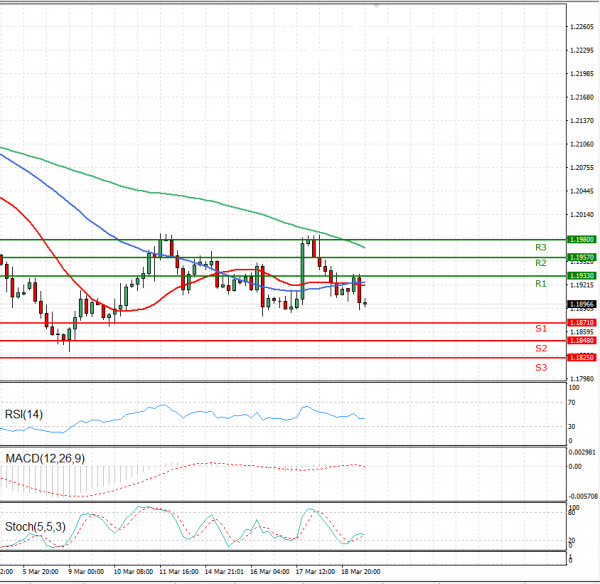
Task: Click the 11 Mar 16:00 time label
Action: 179,571
